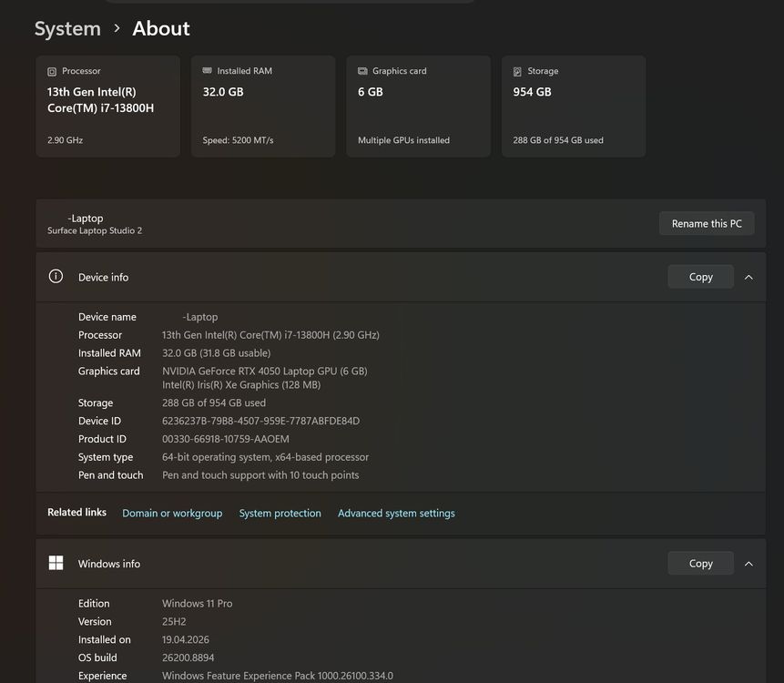Open System protection link

click(x=280, y=513)
